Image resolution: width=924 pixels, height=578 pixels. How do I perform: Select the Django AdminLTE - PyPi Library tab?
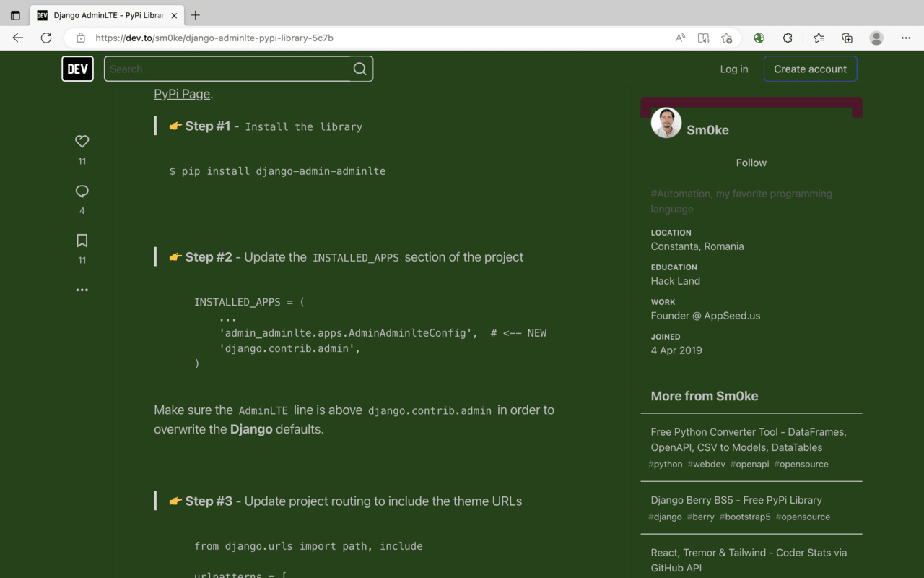[x=107, y=15]
